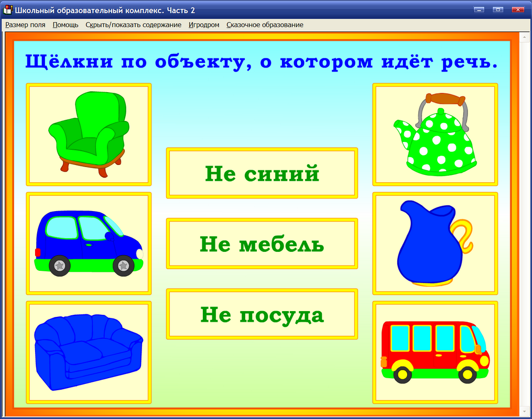Click the blue car image

point(88,244)
